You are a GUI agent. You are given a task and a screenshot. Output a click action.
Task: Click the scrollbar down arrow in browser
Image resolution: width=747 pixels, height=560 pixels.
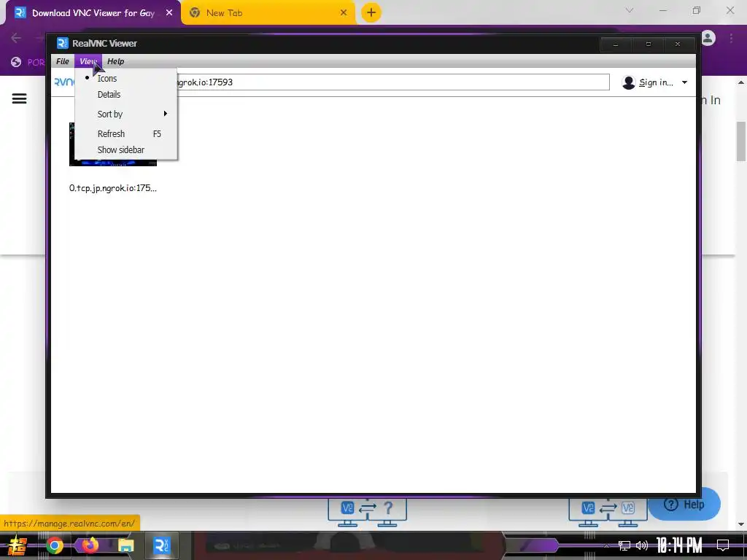(741, 524)
